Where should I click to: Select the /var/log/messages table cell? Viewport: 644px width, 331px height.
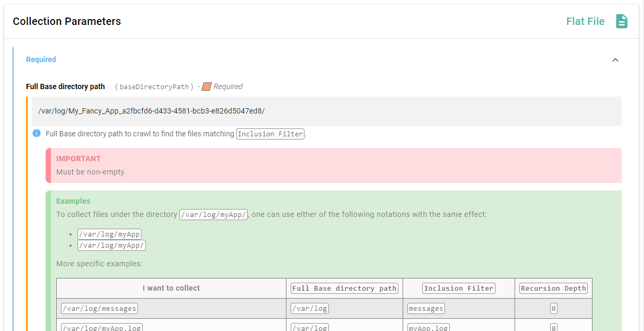click(x=99, y=308)
